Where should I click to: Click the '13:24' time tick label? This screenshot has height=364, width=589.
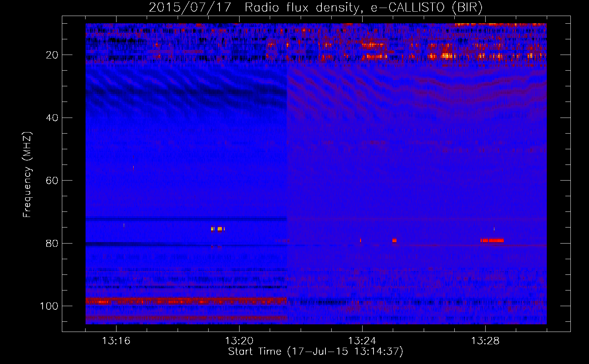coord(362,341)
